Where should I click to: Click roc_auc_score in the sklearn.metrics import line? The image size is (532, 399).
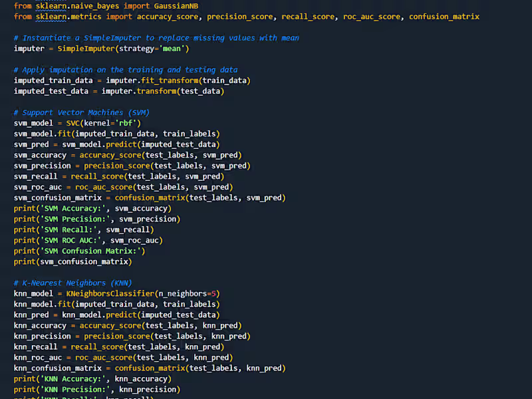point(374,16)
